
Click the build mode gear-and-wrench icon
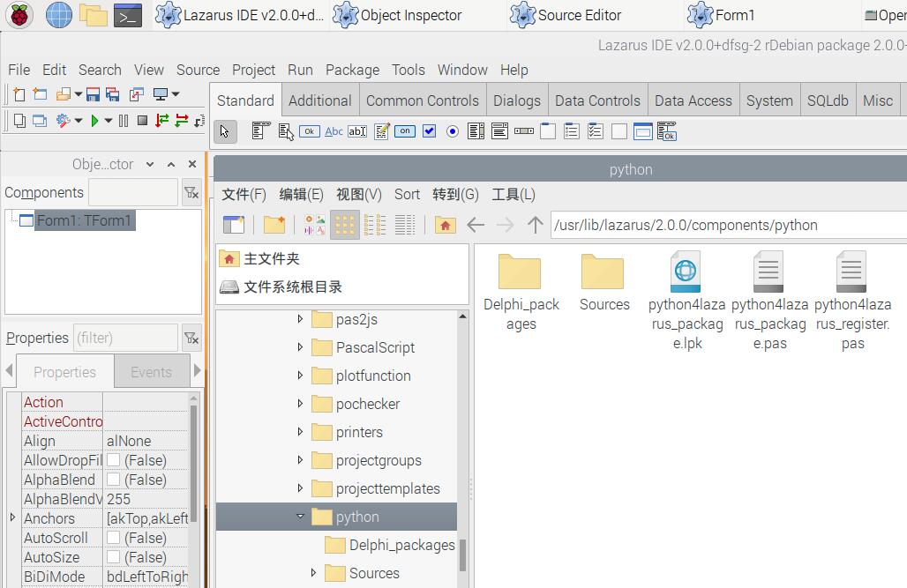tap(63, 120)
